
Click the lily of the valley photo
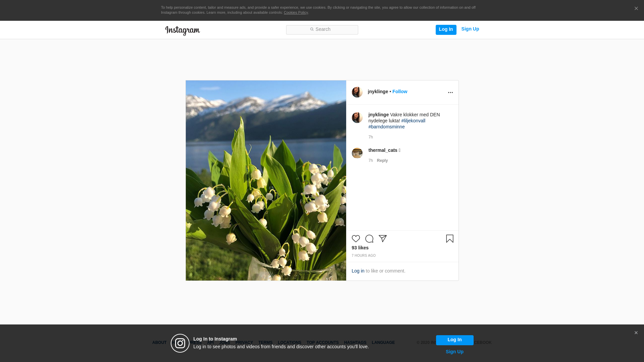[x=266, y=180]
